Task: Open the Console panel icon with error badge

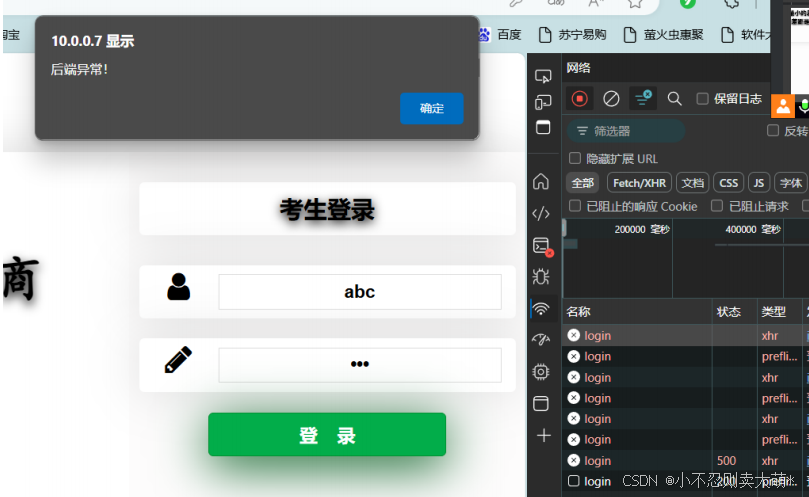Action: tap(542, 246)
